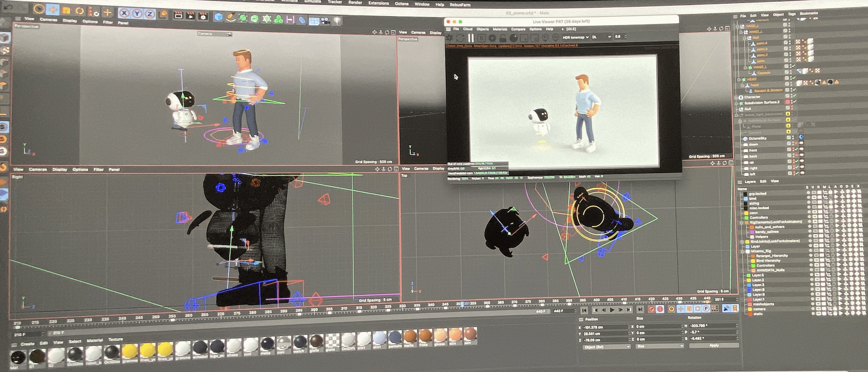Add a Cube primitive object
The image size is (868, 372).
[218, 16]
